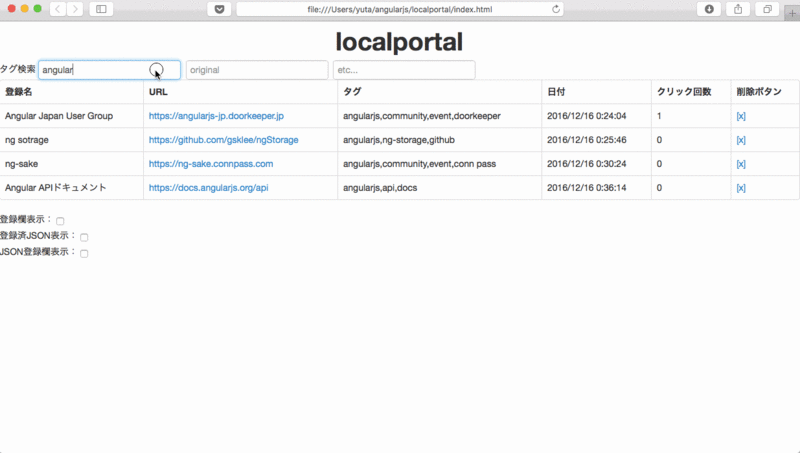Click date '2016/12/16 0:30:24'

(x=587, y=164)
